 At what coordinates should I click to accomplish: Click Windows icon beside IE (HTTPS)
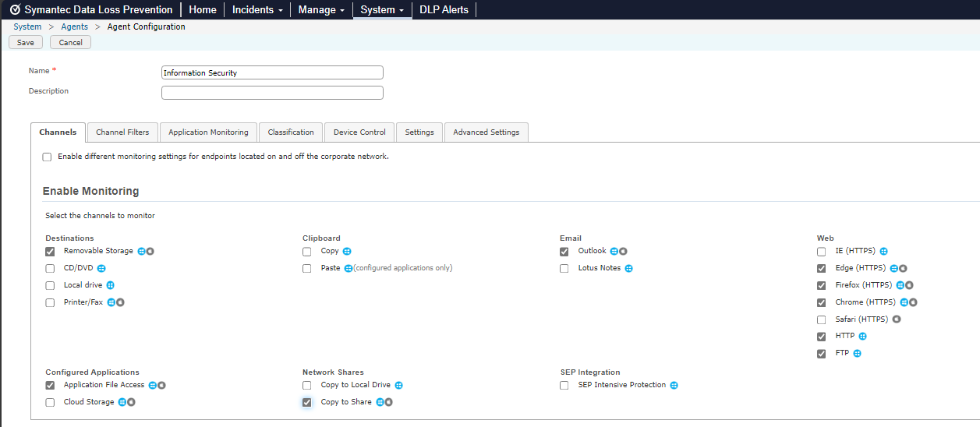coord(884,252)
